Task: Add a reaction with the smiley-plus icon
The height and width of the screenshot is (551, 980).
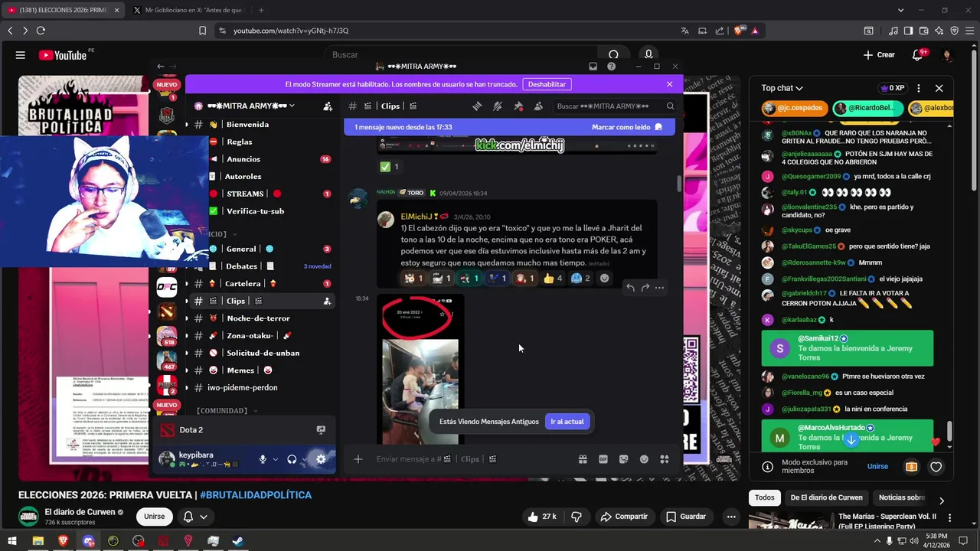Action: tap(605, 279)
